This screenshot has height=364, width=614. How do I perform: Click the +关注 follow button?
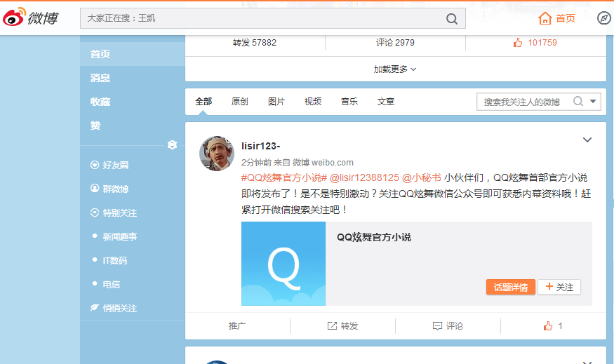click(x=559, y=287)
